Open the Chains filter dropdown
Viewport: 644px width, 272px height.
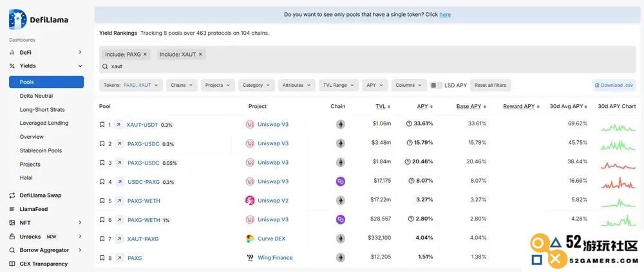click(x=182, y=86)
